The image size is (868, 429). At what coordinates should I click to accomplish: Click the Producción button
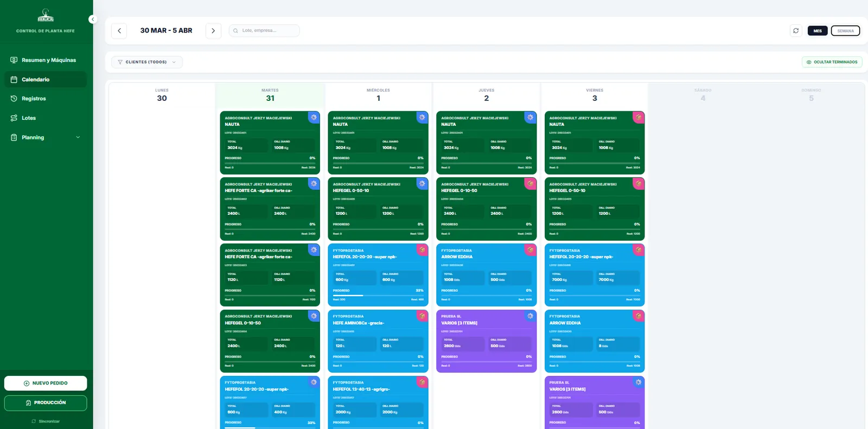(46, 403)
